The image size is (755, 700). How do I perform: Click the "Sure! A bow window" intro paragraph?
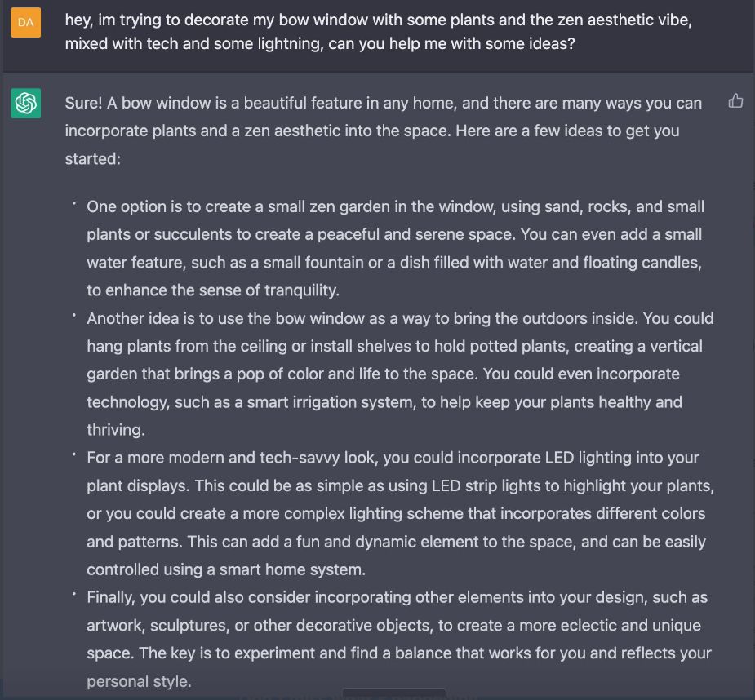[x=383, y=131]
